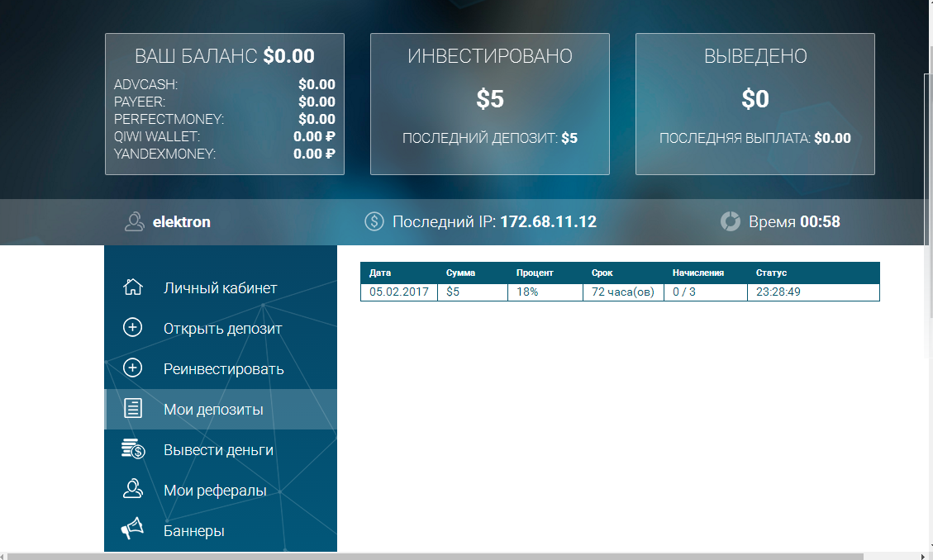Open the Мои рефералы section
The width and height of the screenshot is (933, 560).
pos(215,490)
